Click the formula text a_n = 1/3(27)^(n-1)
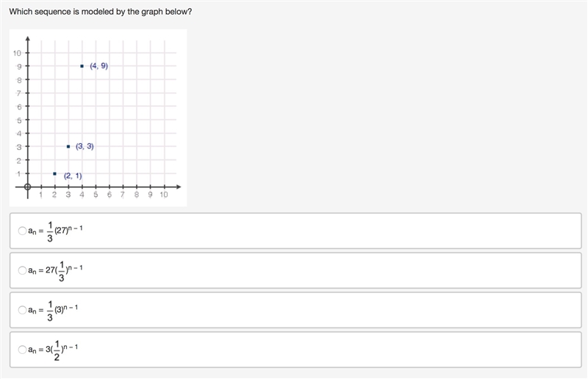 click(56, 231)
